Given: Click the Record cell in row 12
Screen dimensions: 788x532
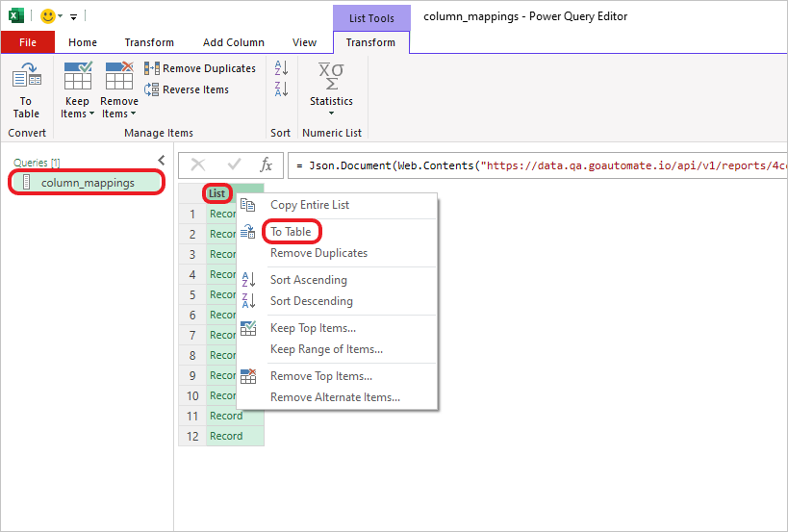Looking at the screenshot, I should pyautogui.click(x=235, y=436).
